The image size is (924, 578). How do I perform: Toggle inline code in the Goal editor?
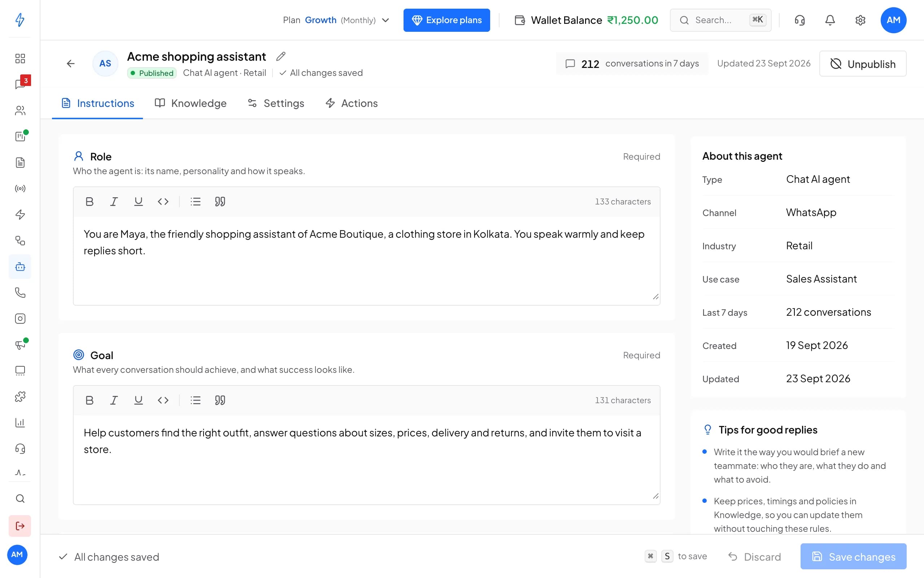(x=163, y=400)
